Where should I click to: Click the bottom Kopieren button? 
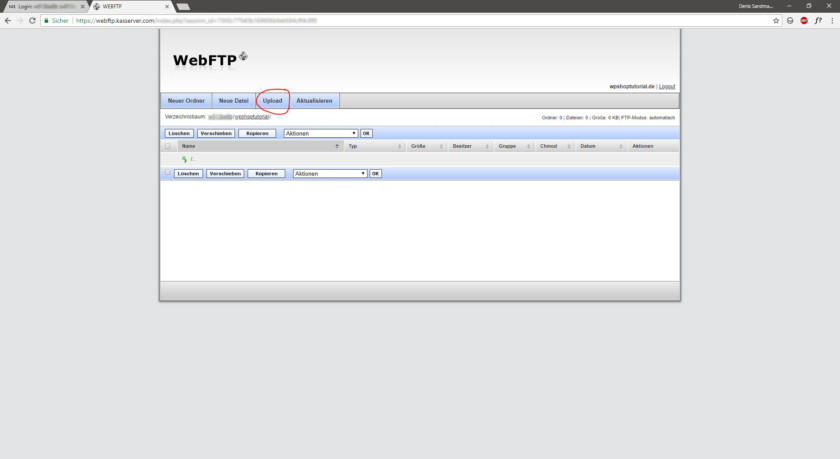[x=265, y=173]
